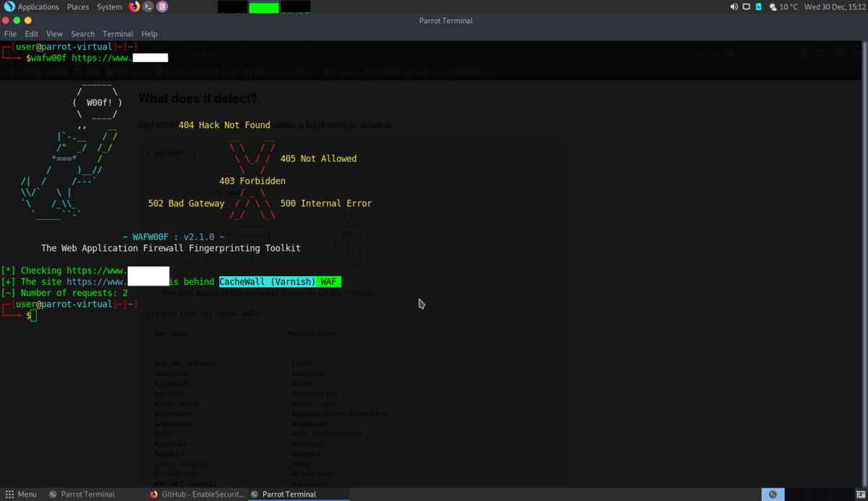Click the '500 Internal Error' text
868x501 pixels.
click(x=326, y=203)
